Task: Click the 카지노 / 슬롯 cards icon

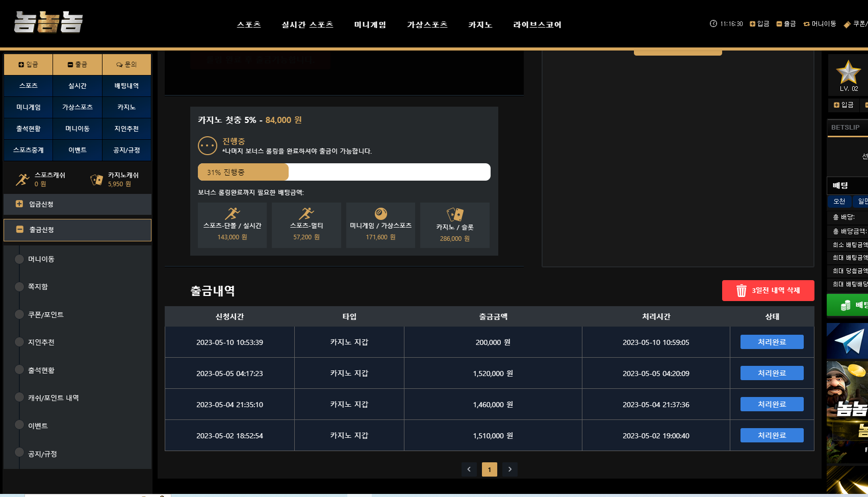Action: point(454,214)
